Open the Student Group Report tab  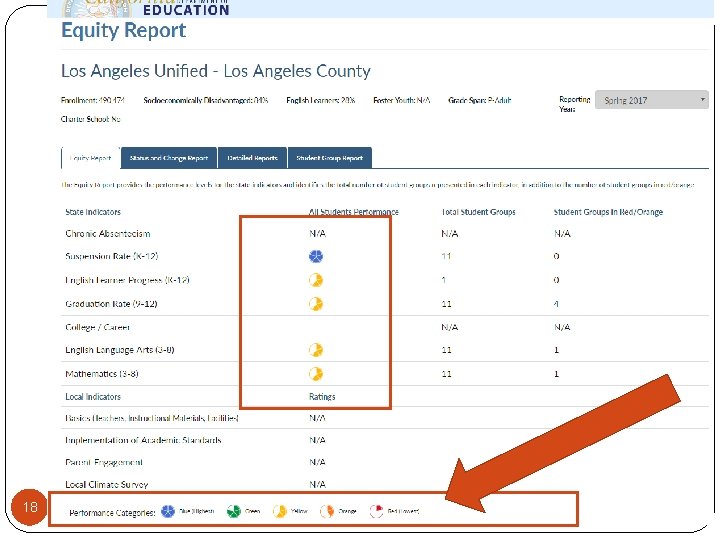click(x=329, y=158)
